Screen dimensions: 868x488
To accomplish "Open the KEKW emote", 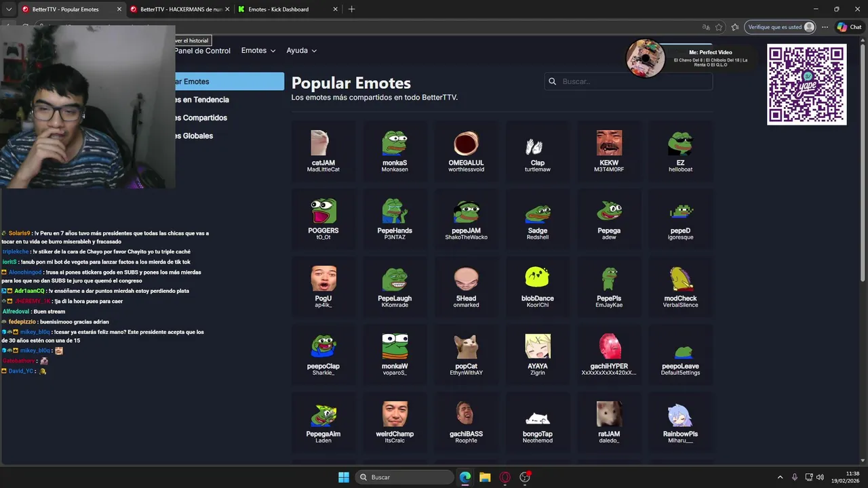I will (609, 150).
